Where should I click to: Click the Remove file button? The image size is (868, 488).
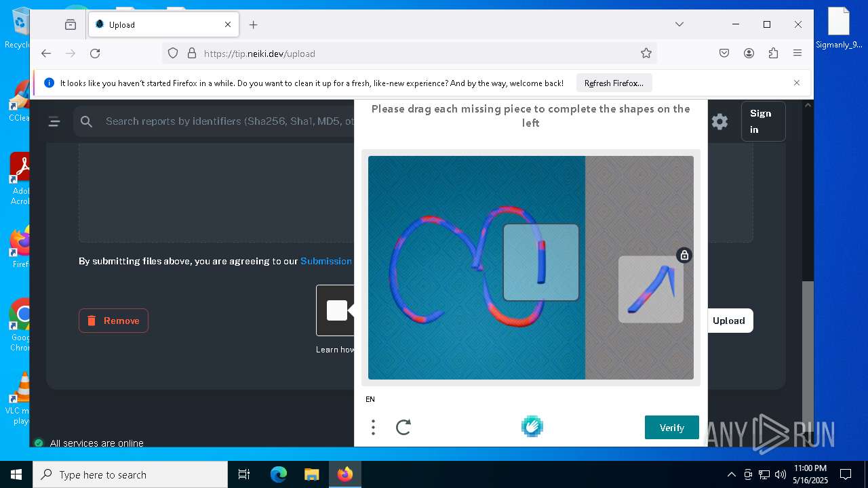pyautogui.click(x=113, y=321)
